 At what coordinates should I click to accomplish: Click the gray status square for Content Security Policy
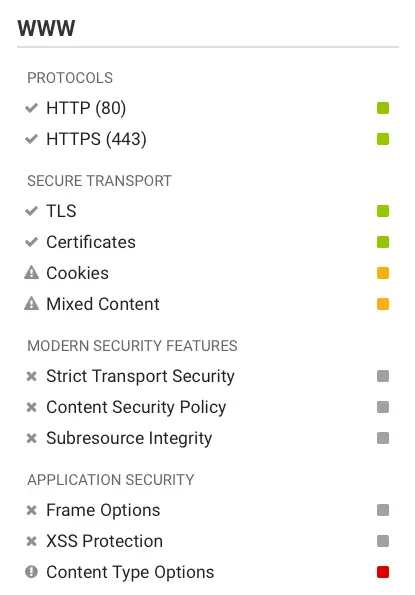coord(383,407)
